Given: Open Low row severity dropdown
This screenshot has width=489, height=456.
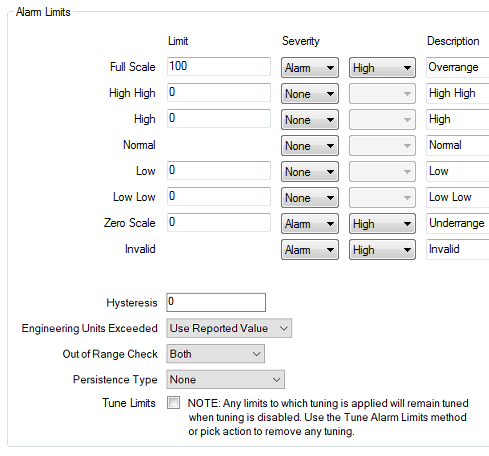Looking at the screenshot, I should click(310, 172).
